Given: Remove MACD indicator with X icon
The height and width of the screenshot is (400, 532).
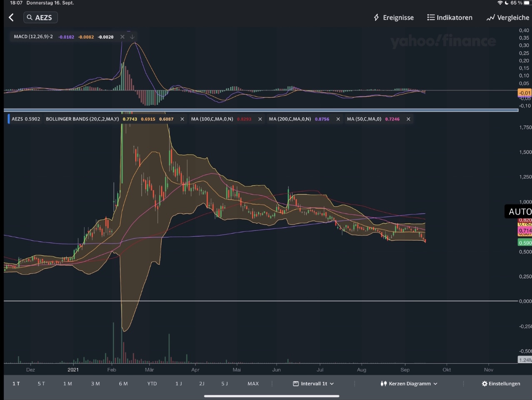Looking at the screenshot, I should [122, 37].
